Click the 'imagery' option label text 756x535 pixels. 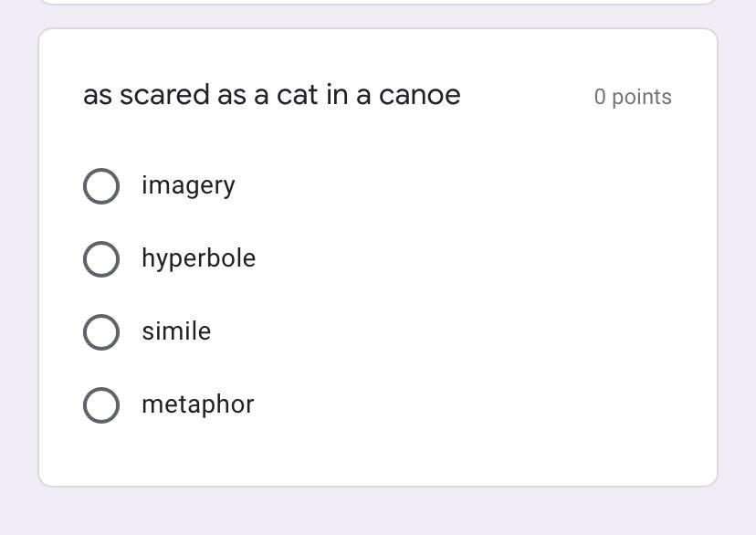(x=188, y=185)
